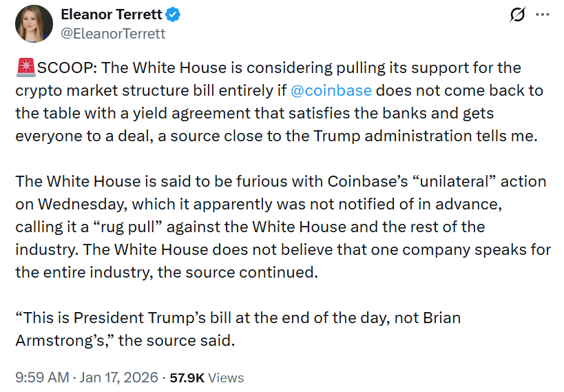Open the @EleanorTerrett handle link

113,33
